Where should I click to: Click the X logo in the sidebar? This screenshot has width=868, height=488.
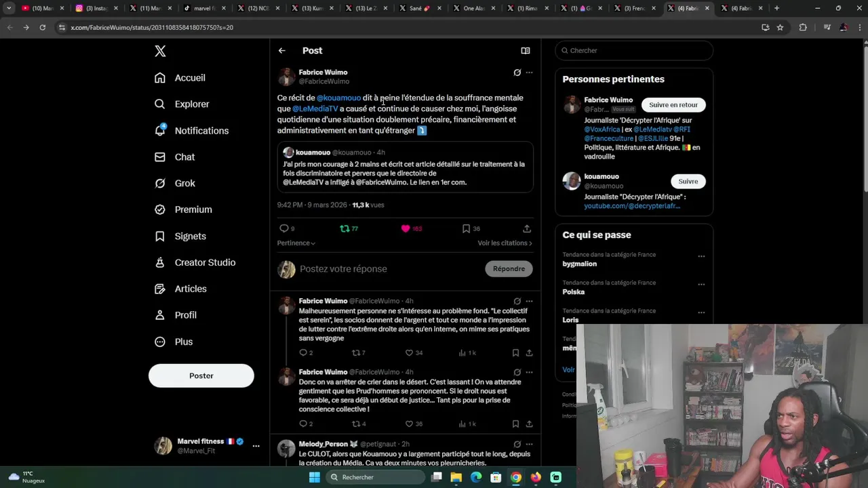(160, 51)
